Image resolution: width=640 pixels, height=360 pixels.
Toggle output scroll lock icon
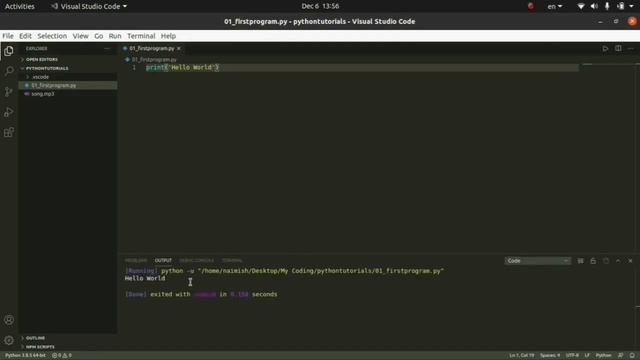[593, 261]
